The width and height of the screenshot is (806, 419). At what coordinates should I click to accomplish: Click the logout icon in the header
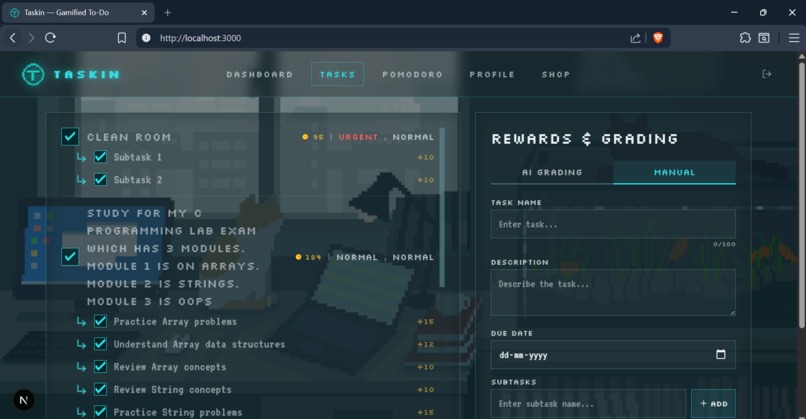coord(766,74)
